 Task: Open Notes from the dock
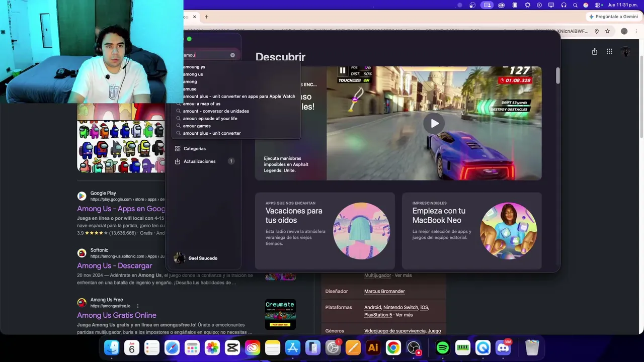[x=273, y=347]
